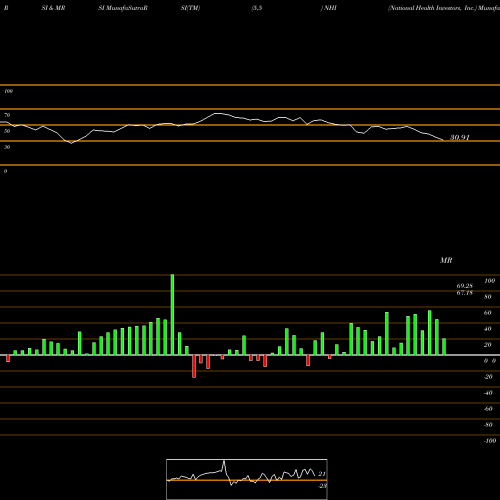Image resolution: width=500 pixels, height=500 pixels.
Task: Click the MR axis label -40
Action: tap(488, 393)
